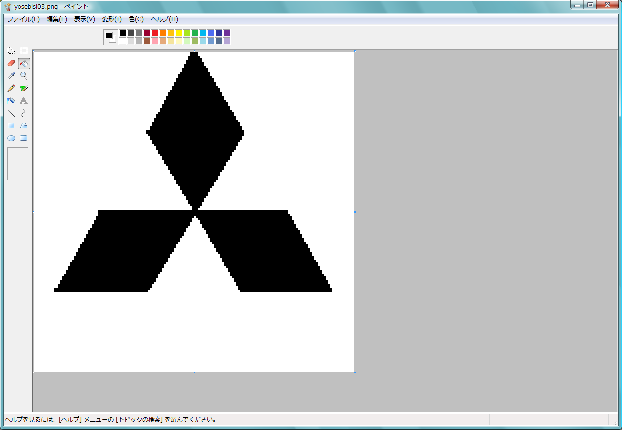The width and height of the screenshot is (622, 430).
Task: Pick the orange palette swatch
Action: point(163,33)
